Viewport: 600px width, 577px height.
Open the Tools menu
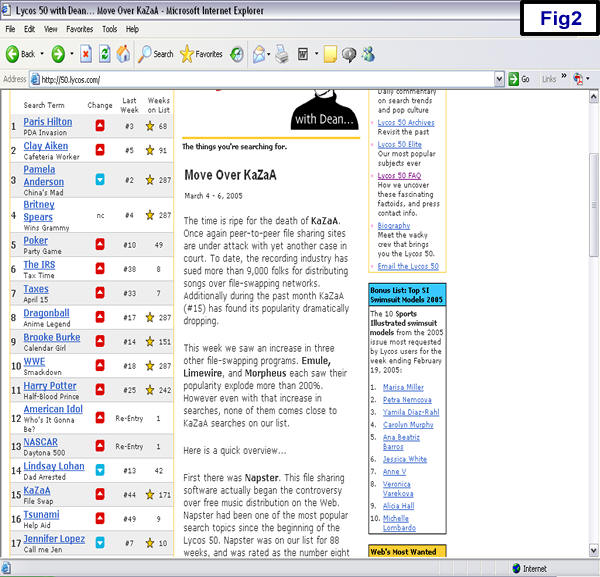109,29
